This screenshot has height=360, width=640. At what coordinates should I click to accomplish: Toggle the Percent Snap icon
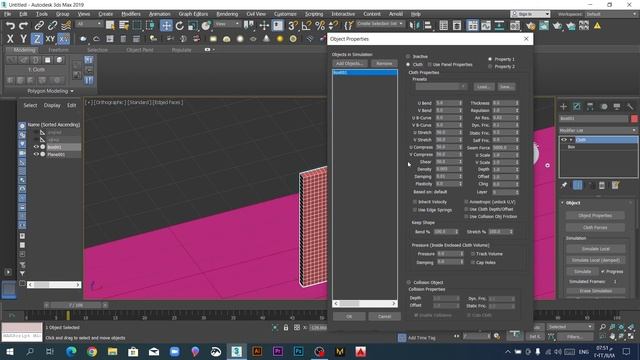click(x=320, y=26)
